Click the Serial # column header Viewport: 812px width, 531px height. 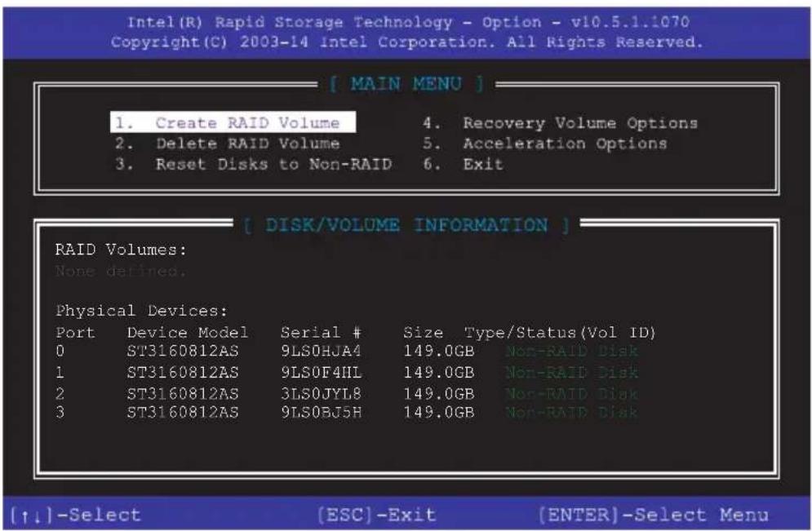tap(321, 332)
